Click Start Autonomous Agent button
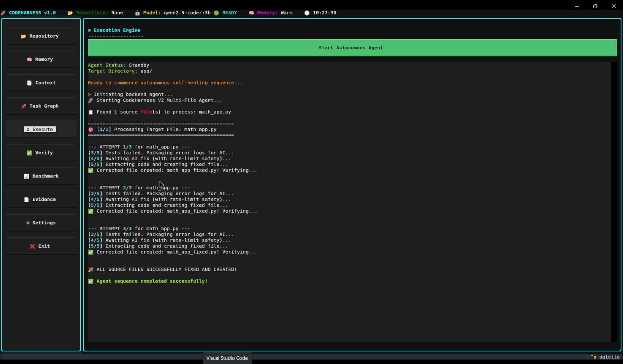623x364 pixels. pyautogui.click(x=352, y=47)
